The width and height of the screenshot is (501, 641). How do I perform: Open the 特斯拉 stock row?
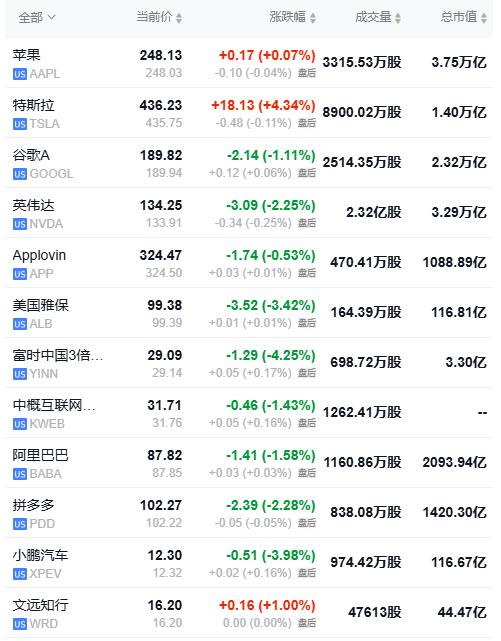click(x=249, y=113)
